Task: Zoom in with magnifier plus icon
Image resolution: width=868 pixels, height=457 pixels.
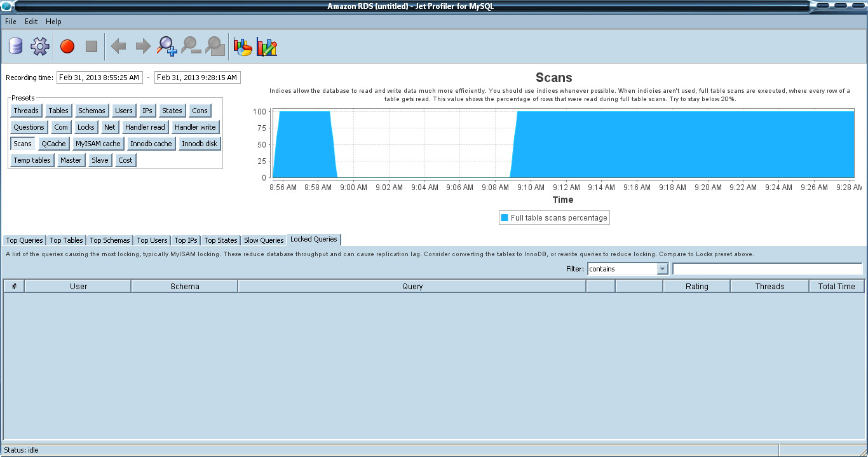Action: pyautogui.click(x=167, y=46)
